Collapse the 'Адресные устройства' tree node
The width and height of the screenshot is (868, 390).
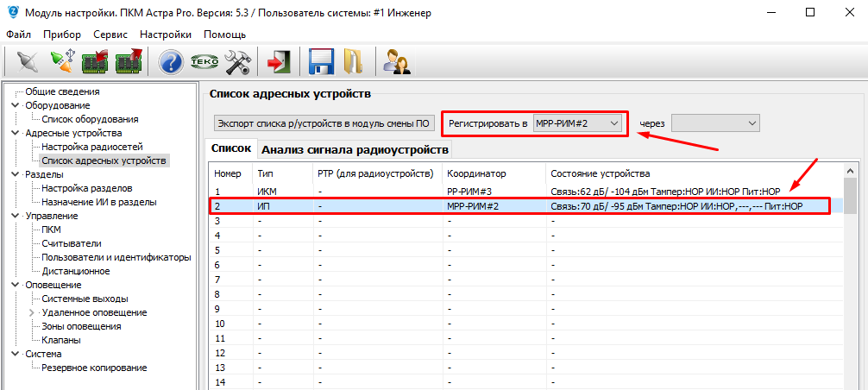[x=15, y=133]
